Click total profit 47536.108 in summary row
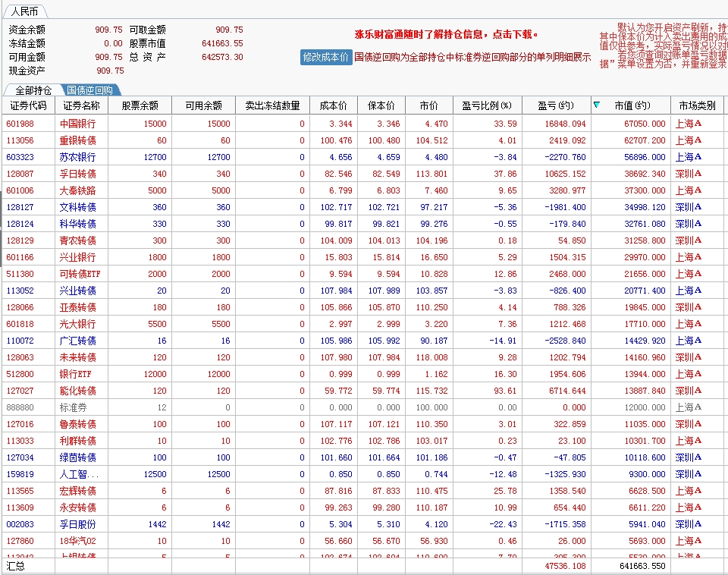The width and height of the screenshot is (728, 575). click(565, 566)
